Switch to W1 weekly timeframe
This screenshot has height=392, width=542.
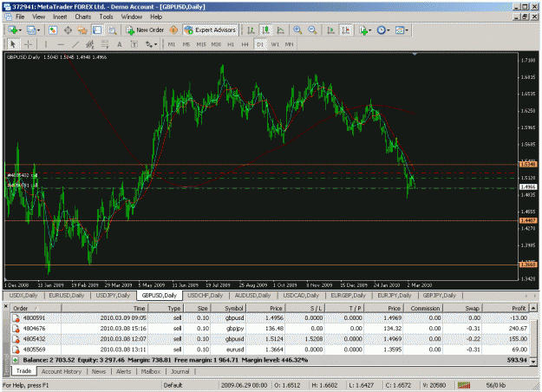[x=275, y=44]
